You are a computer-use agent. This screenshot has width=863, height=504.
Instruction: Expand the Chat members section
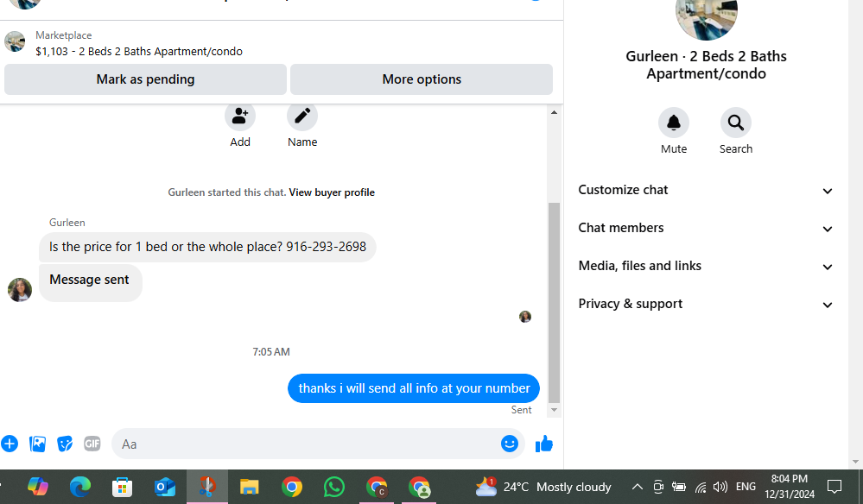tap(706, 228)
